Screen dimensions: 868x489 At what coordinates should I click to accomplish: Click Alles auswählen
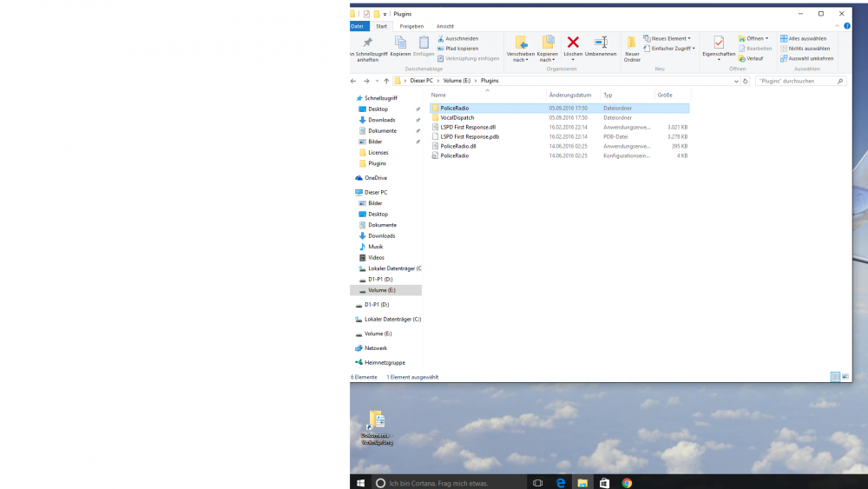pyautogui.click(x=803, y=38)
